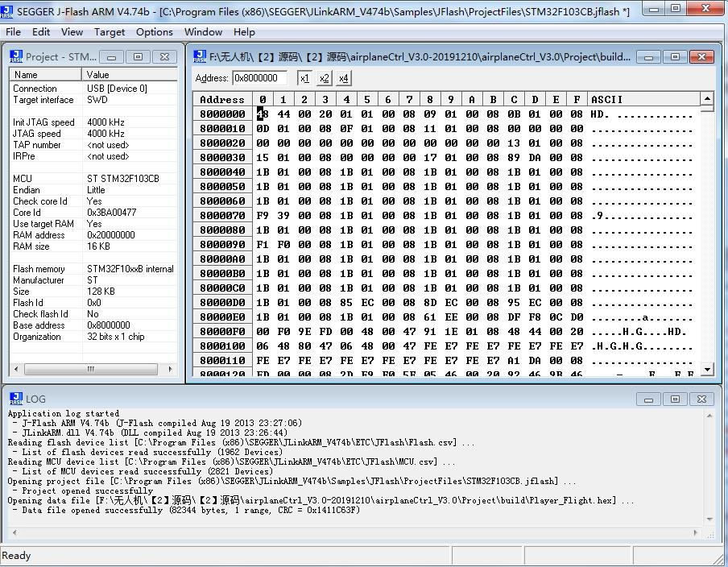Select row address 8000070
728x567 pixels.
pos(222,216)
